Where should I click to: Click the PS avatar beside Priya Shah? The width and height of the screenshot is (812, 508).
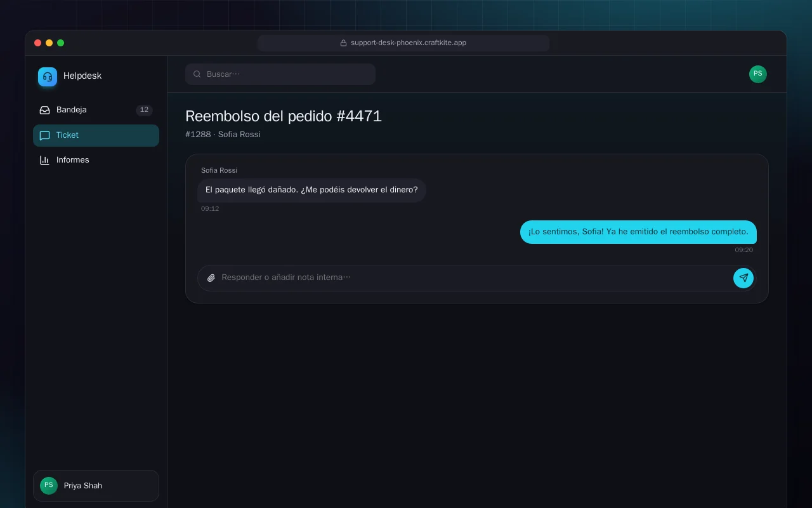pos(49,486)
